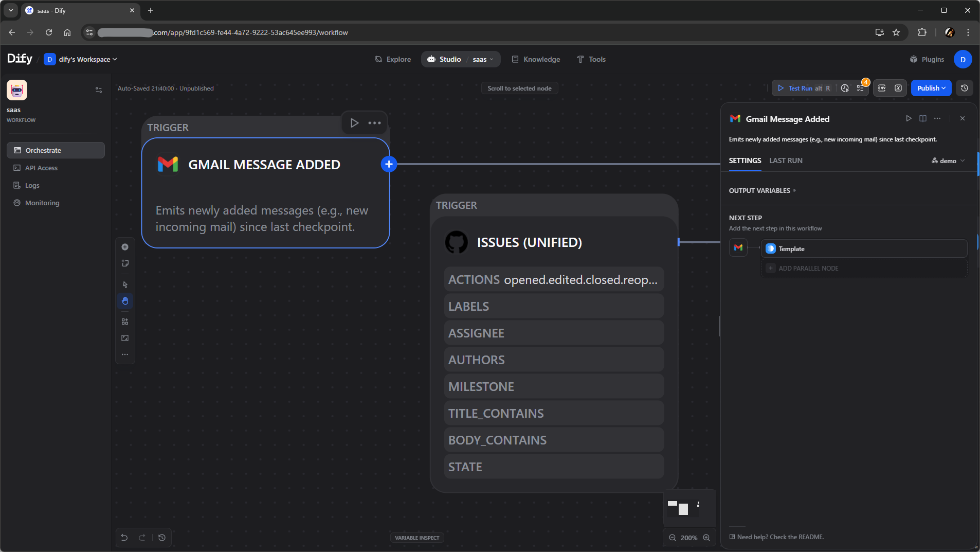Switch to pointer selection mode
This screenshot has height=552, width=980.
pos(125,284)
